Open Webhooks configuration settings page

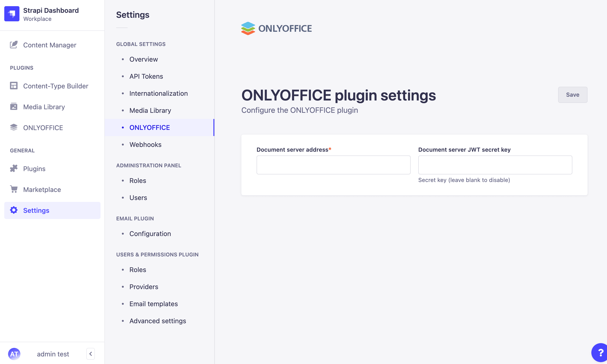[x=145, y=144]
